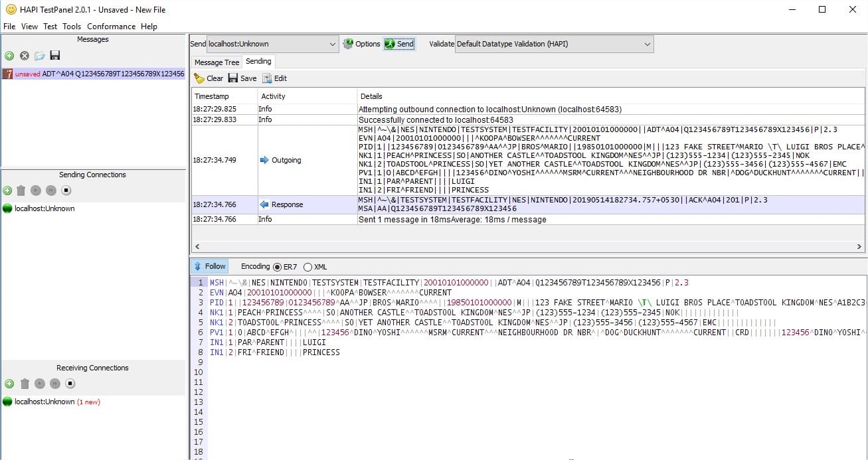
Task: Delete the selected sending connection with the trash icon
Action: click(x=21, y=191)
